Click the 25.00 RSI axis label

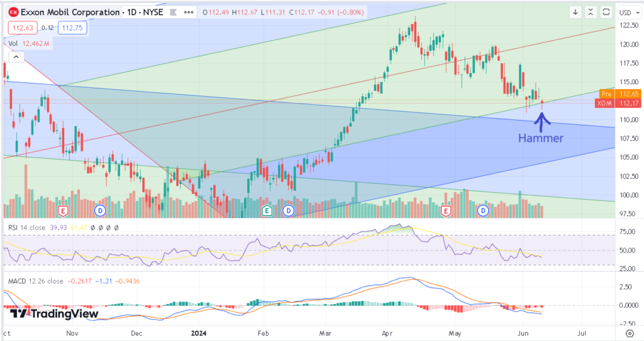click(x=628, y=269)
